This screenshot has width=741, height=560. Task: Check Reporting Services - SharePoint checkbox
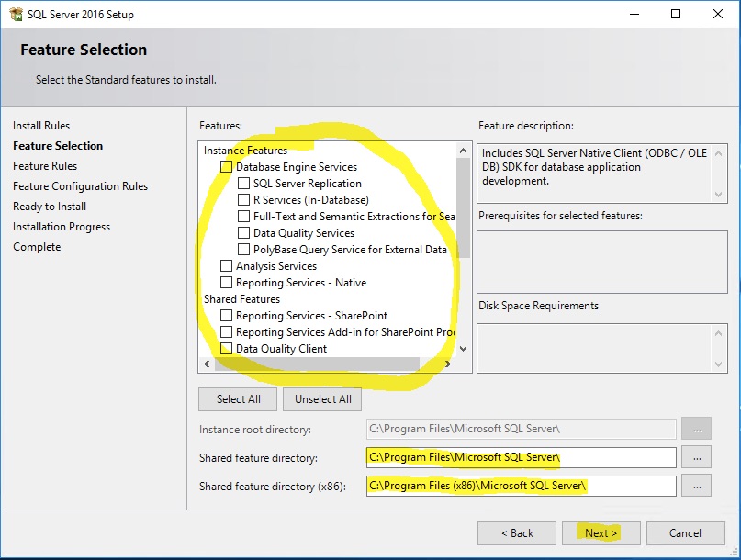coord(227,315)
